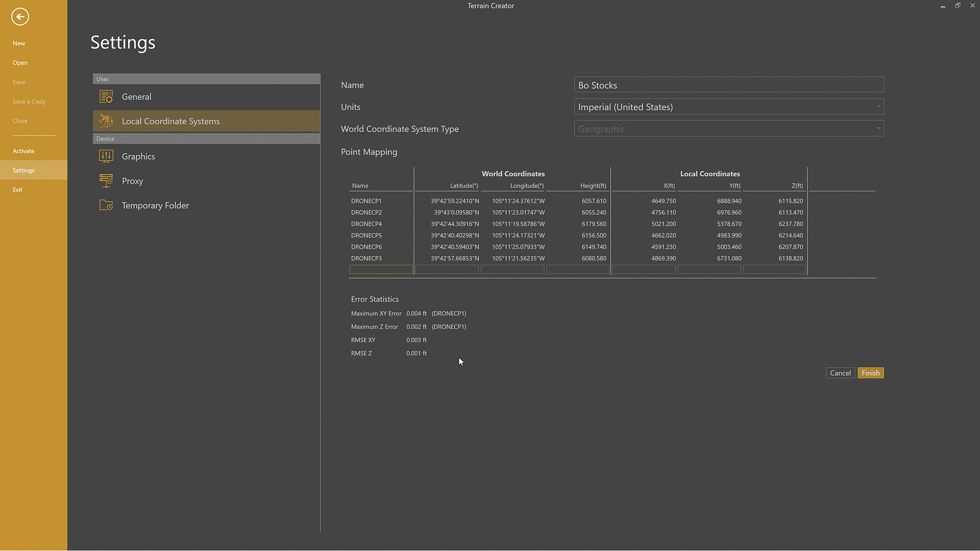The width and height of the screenshot is (980, 551).
Task: Click the back arrow circle icon
Action: (x=20, y=17)
